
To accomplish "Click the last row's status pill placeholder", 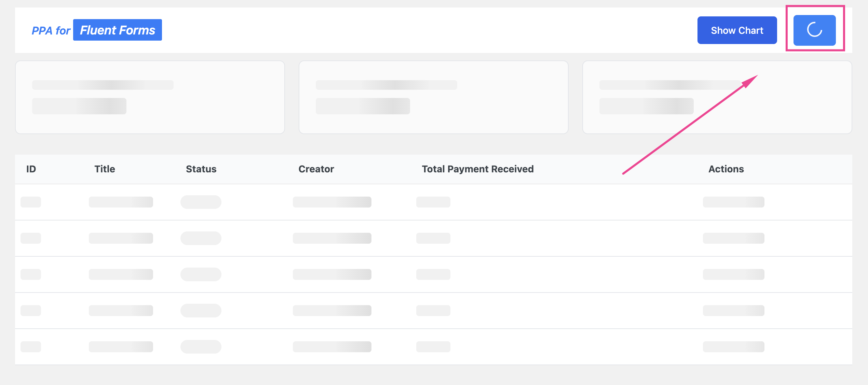I will click(201, 347).
